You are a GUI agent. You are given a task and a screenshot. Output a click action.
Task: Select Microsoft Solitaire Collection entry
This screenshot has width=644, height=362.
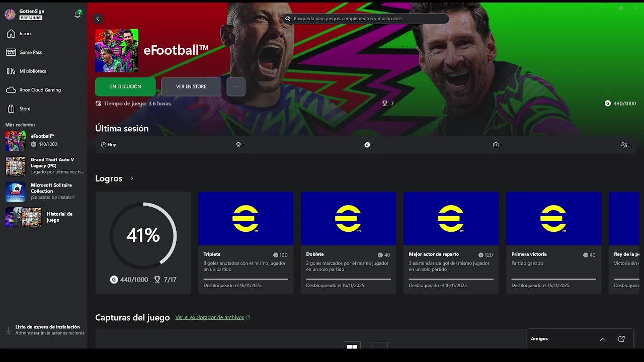[44, 192]
